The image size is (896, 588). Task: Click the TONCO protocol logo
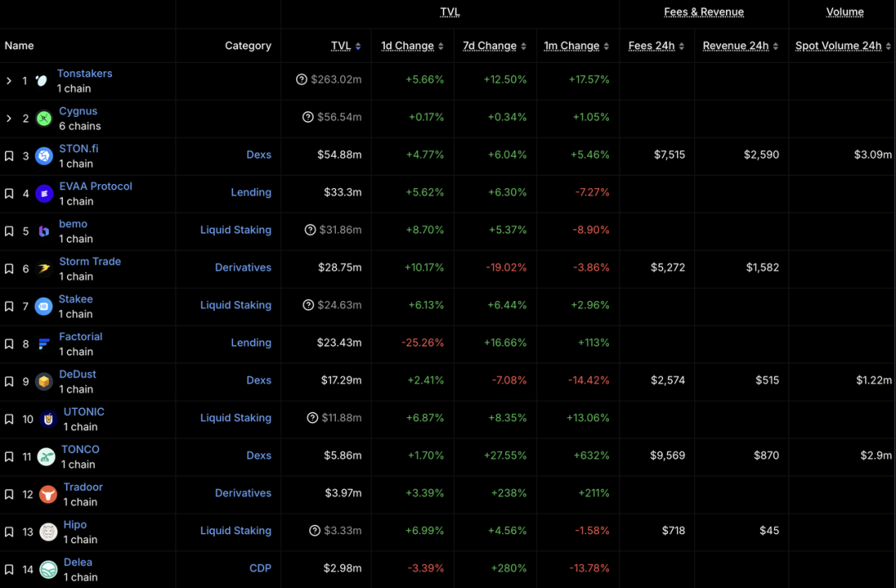coord(47,457)
